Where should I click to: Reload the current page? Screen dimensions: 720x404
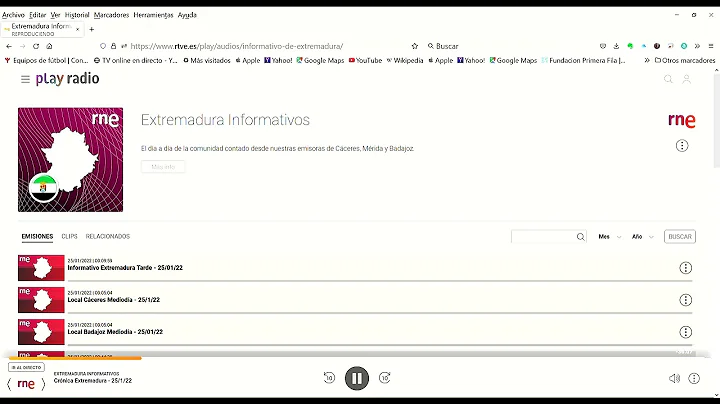36,46
